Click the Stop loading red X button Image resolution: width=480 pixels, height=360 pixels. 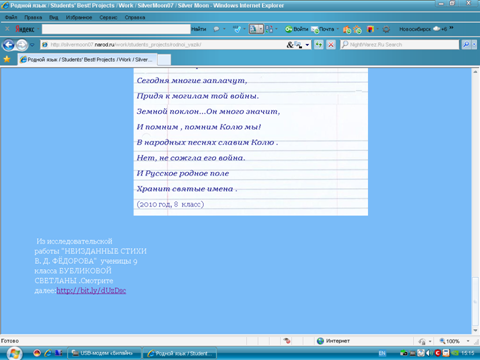click(x=331, y=45)
